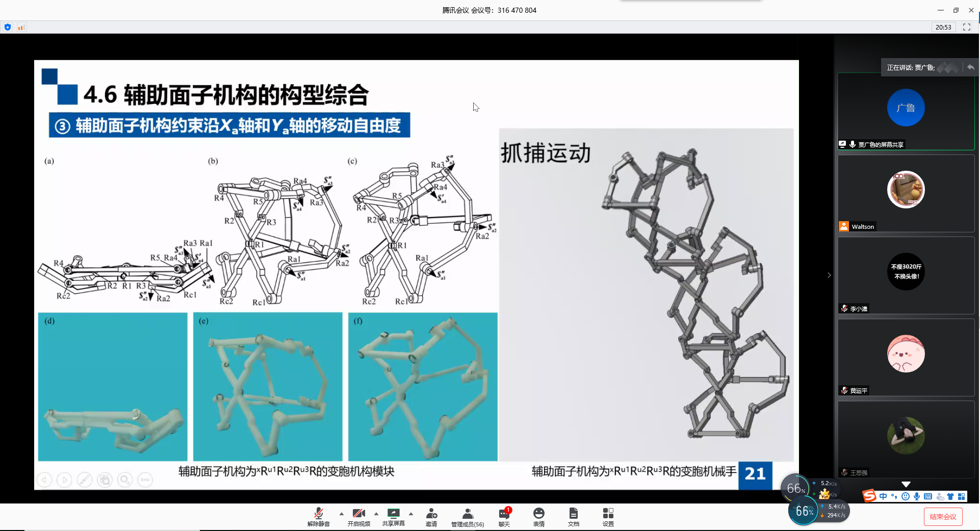Screen dimensions: 980x531
Task: Expand the camera options dropdown arrow
Action: pos(376,514)
